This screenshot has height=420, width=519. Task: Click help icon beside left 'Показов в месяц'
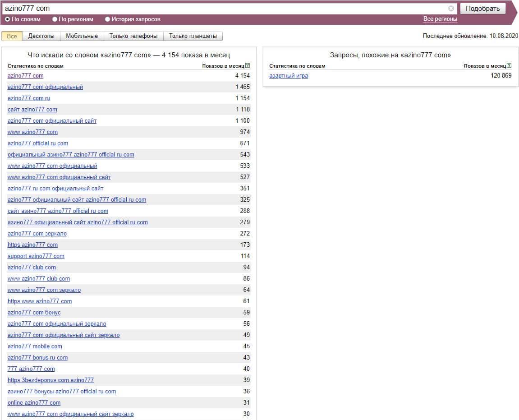pos(248,66)
